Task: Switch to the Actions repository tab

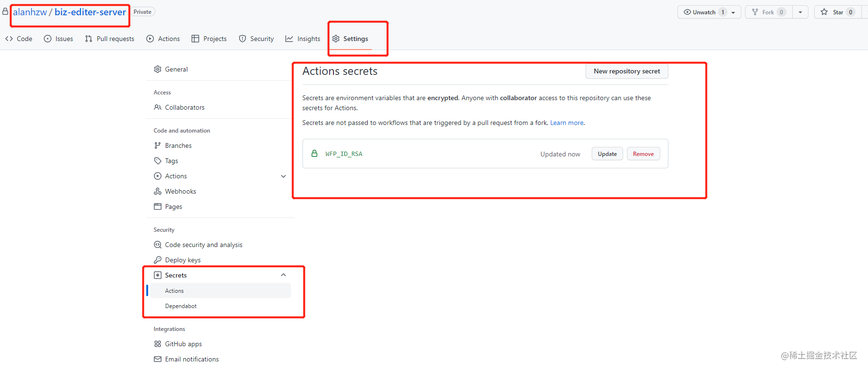Action: click(163, 39)
